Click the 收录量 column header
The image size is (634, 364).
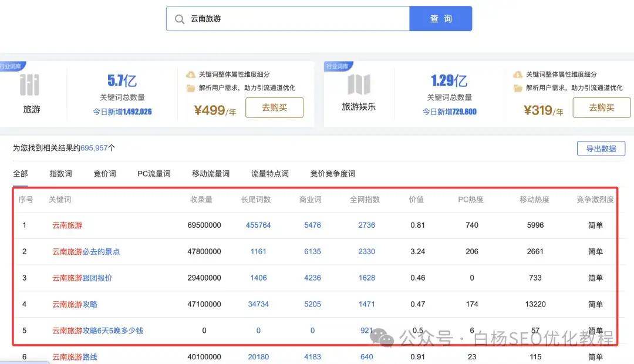tap(201, 200)
